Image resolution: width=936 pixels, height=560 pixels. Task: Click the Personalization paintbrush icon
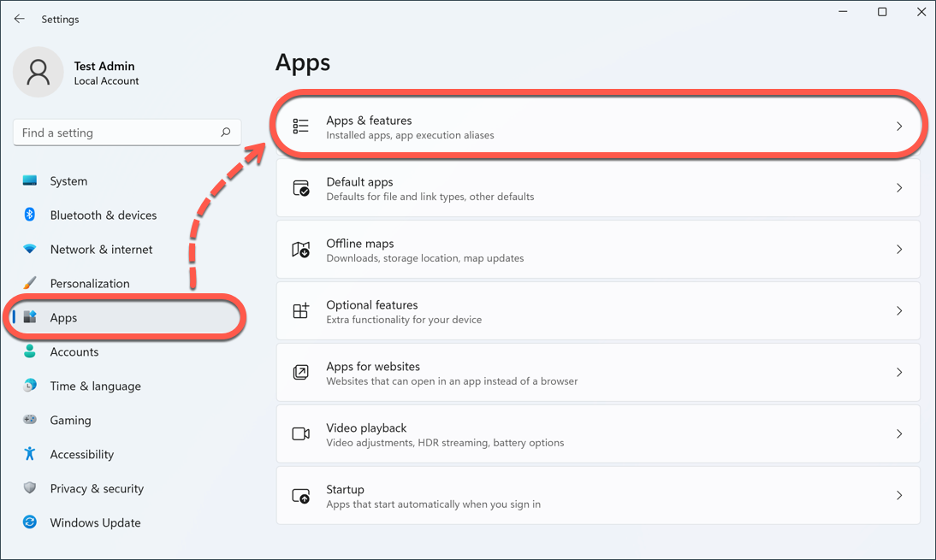tap(30, 283)
